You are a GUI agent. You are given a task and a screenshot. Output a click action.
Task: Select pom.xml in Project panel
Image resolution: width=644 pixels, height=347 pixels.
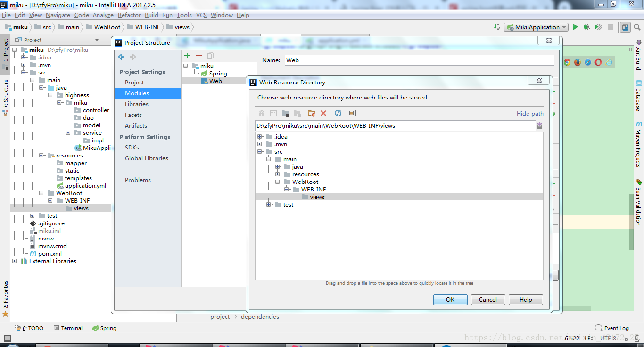coord(50,254)
